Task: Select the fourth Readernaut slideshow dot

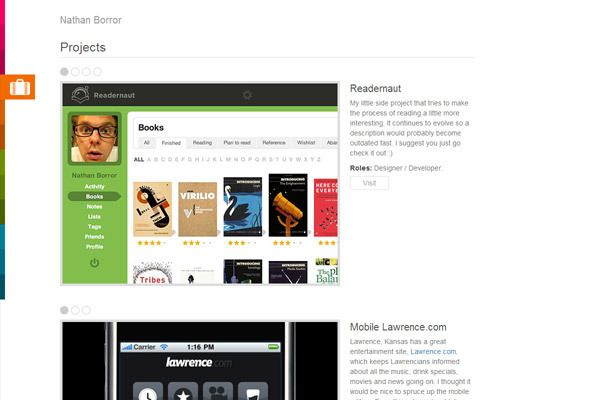Action: pyautogui.click(x=98, y=72)
